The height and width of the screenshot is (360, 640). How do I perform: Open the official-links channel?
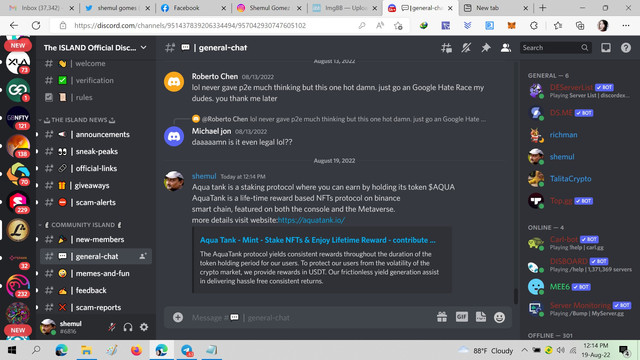pos(96,168)
